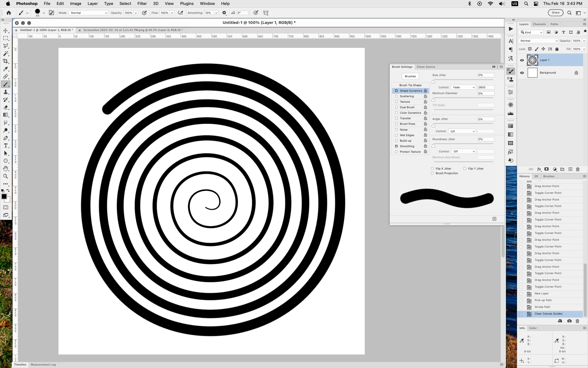588x368 pixels.
Task: Disable the Smoothing checkbox in Brush Settings
Action: [396, 146]
